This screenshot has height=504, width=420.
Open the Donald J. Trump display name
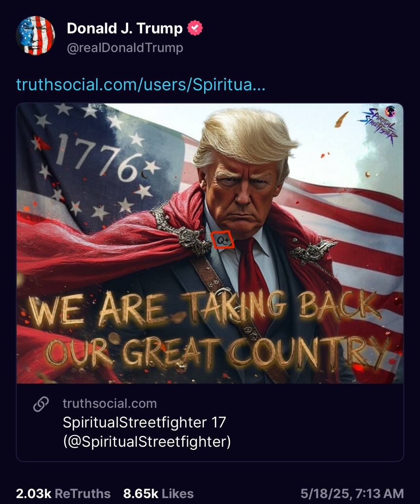coord(125,28)
